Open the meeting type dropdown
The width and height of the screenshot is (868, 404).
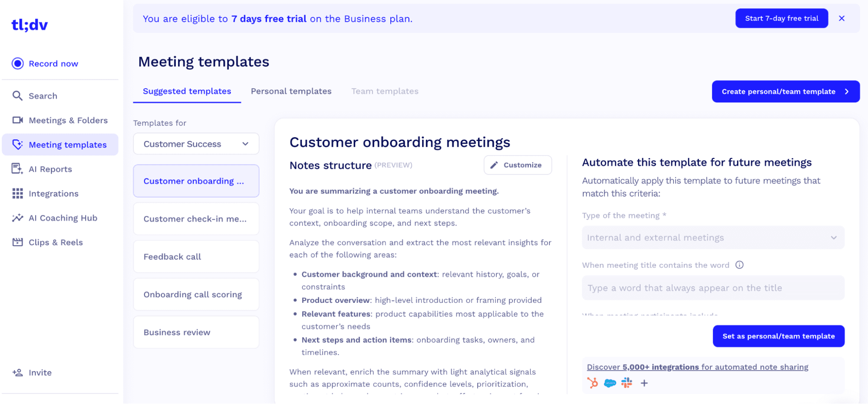[x=713, y=238]
